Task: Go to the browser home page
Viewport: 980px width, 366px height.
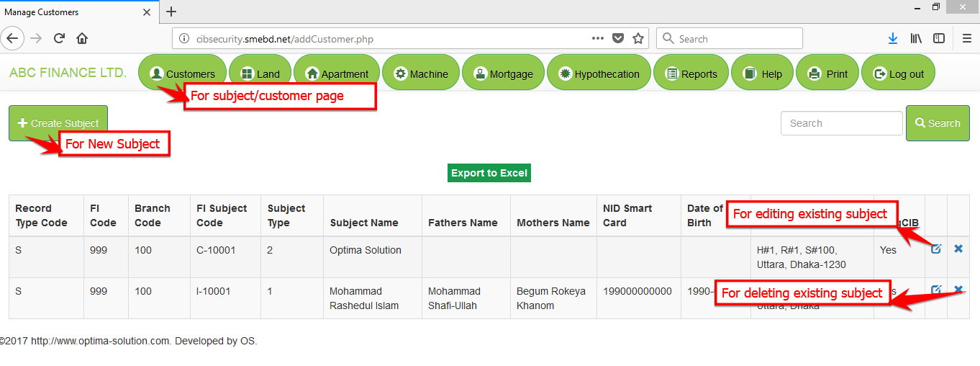Action: click(82, 39)
